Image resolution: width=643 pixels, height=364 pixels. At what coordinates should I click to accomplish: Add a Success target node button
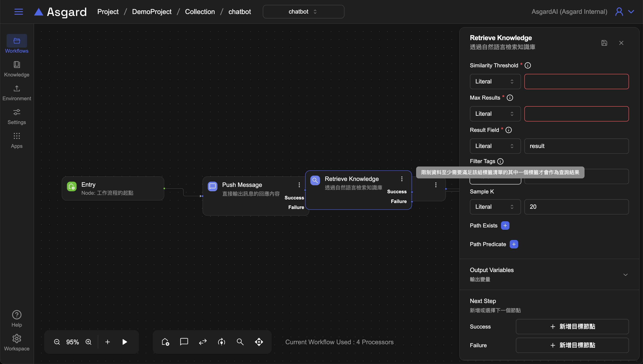572,326
